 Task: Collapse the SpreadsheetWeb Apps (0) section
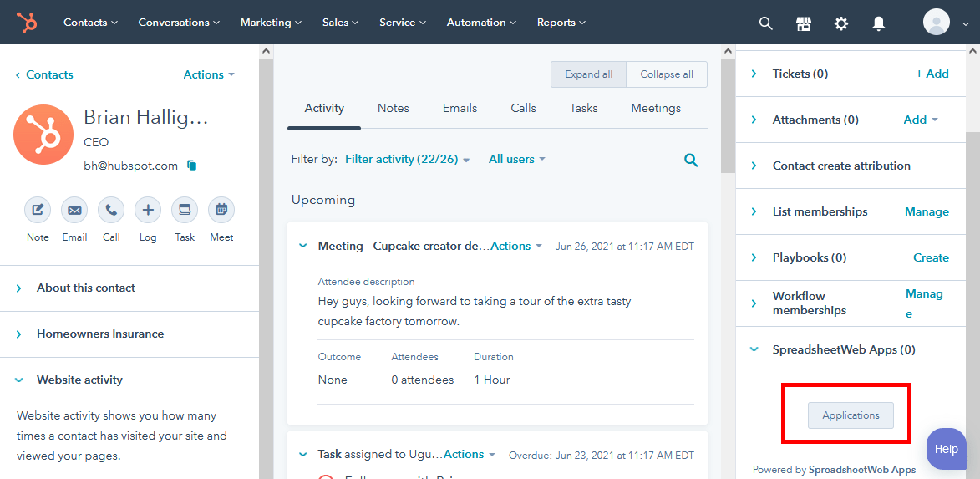pyautogui.click(x=754, y=350)
